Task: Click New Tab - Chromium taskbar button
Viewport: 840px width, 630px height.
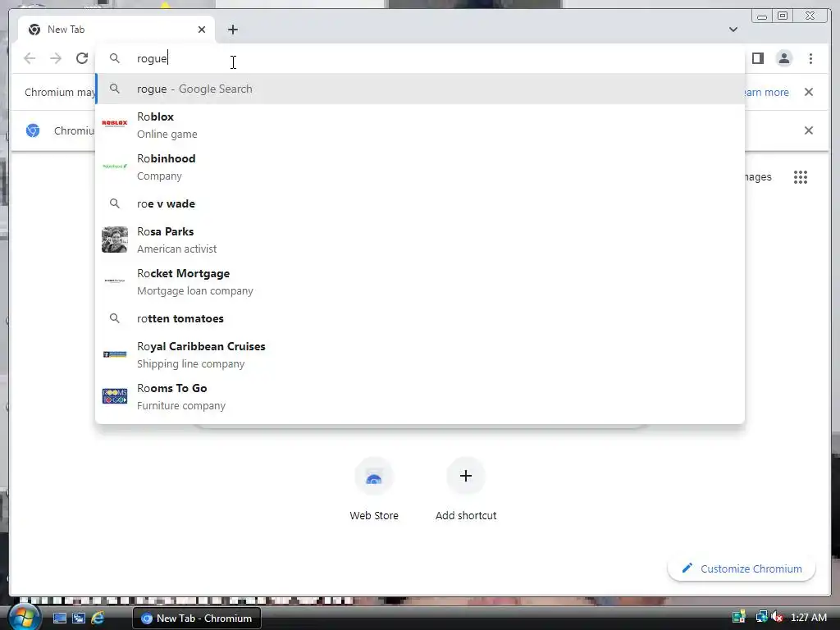Action: tap(197, 619)
